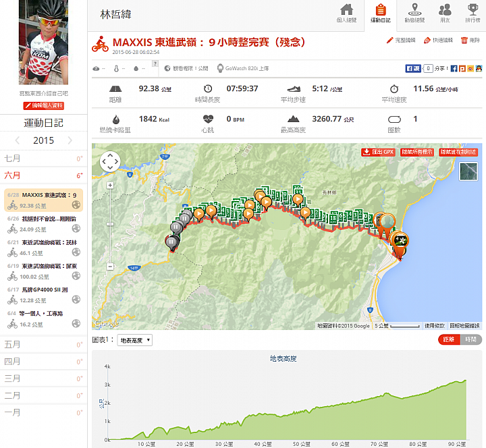This screenshot has height=448, width=486.
Task: Click globe icon on 6/28 entry
Action: pyautogui.click(x=76, y=205)
